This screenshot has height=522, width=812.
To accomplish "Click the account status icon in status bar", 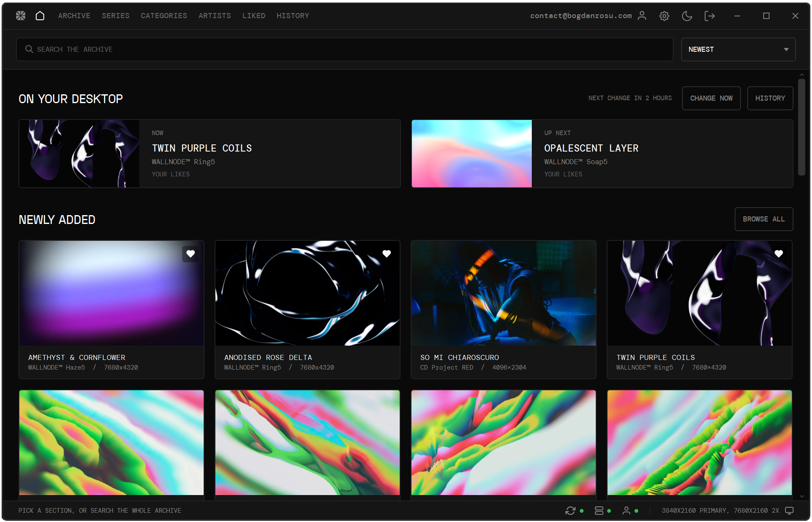I will 626,511.
